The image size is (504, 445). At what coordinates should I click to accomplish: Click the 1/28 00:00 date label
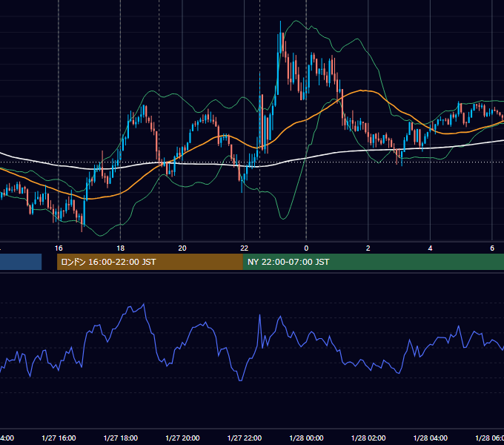[x=306, y=438]
